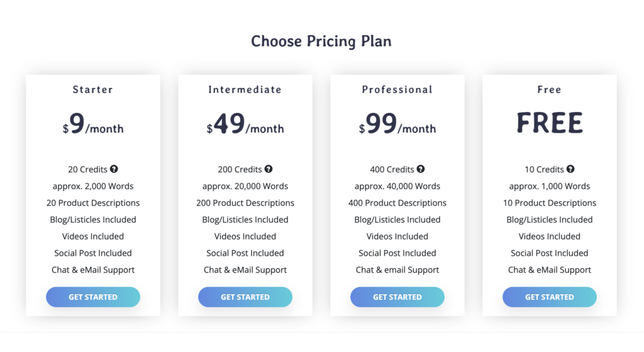Click the question mark next to 200 Credits
644x352 pixels.
(x=268, y=169)
